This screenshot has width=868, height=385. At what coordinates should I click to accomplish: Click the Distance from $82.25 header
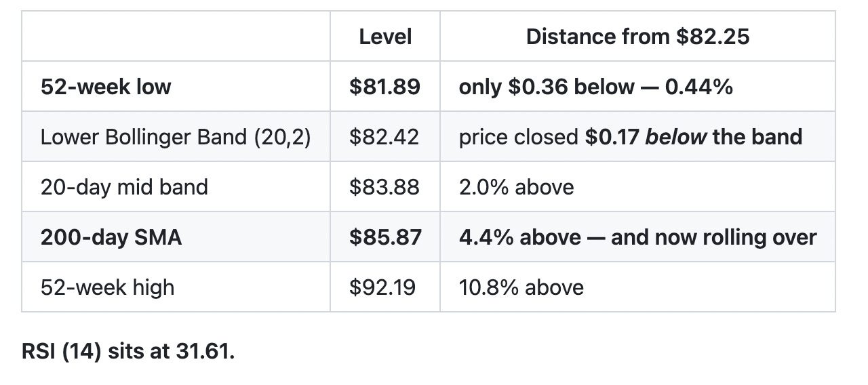[637, 37]
